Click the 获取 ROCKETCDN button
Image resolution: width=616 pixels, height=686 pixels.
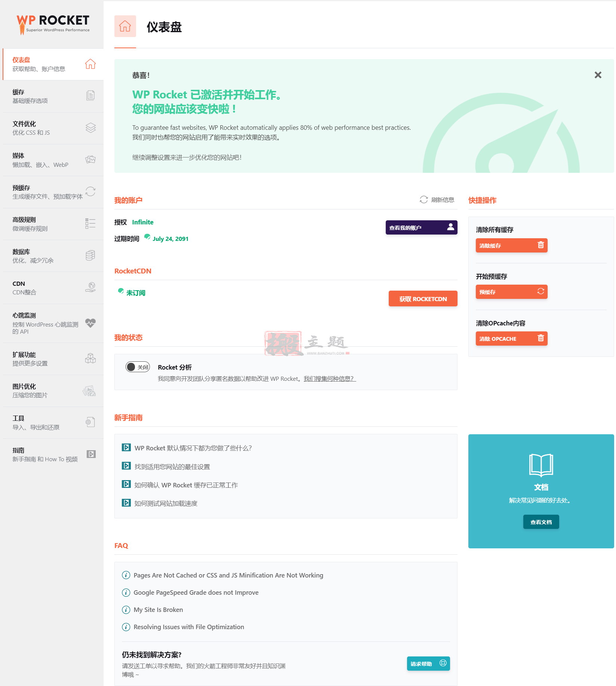(x=423, y=298)
